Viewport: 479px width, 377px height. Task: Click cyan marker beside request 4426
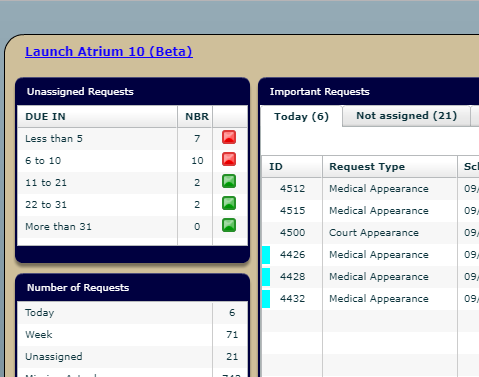pyautogui.click(x=266, y=255)
